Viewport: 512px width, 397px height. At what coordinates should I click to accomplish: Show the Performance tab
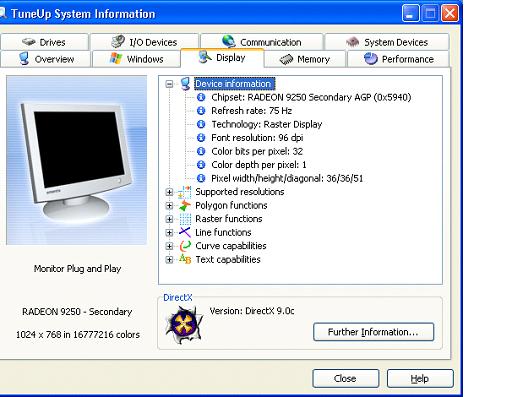(x=398, y=59)
